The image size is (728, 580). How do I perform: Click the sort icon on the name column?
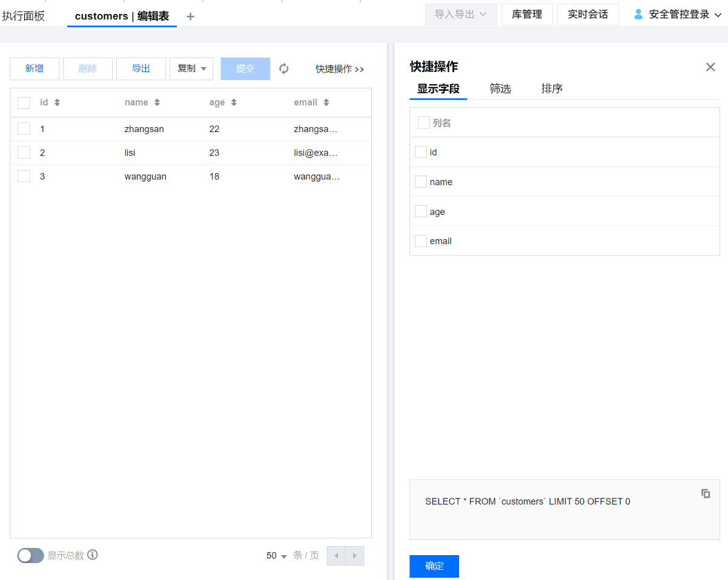click(157, 103)
